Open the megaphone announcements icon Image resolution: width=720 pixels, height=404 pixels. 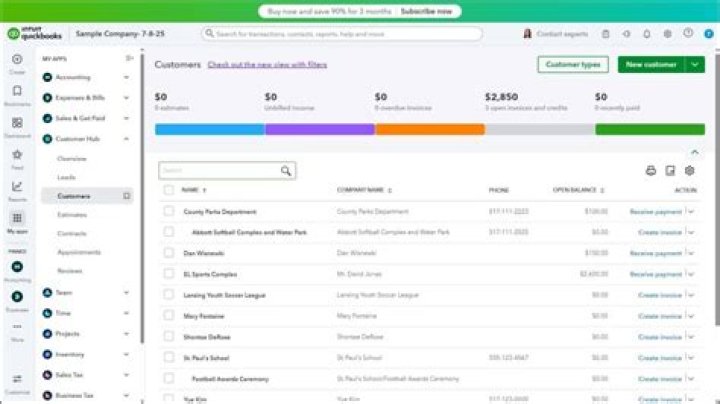626,34
